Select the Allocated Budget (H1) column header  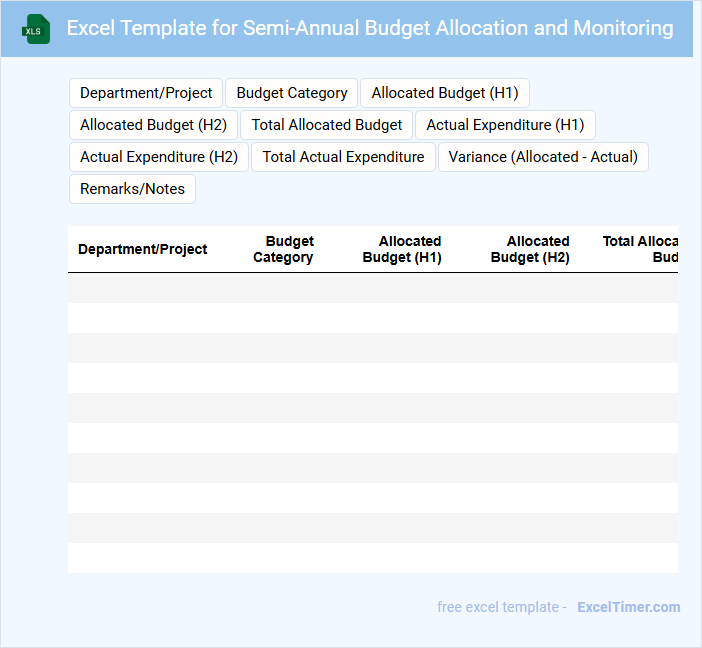click(401, 249)
